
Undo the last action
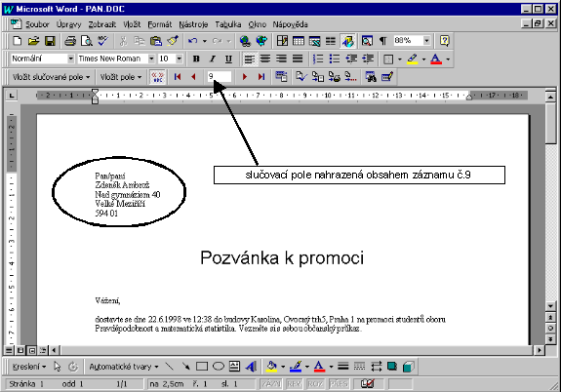[x=193, y=41]
